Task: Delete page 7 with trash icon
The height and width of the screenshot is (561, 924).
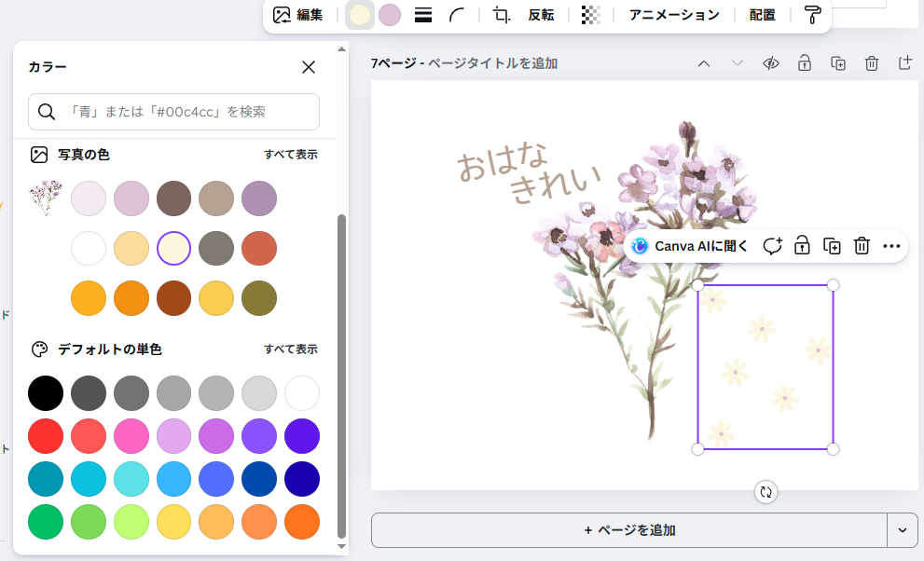Action: pyautogui.click(x=871, y=63)
